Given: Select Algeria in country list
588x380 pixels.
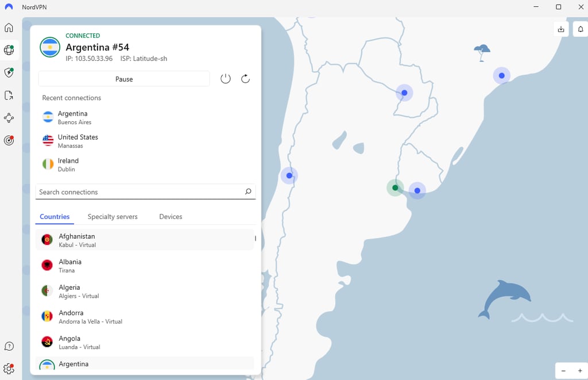Looking at the screenshot, I should (x=145, y=291).
